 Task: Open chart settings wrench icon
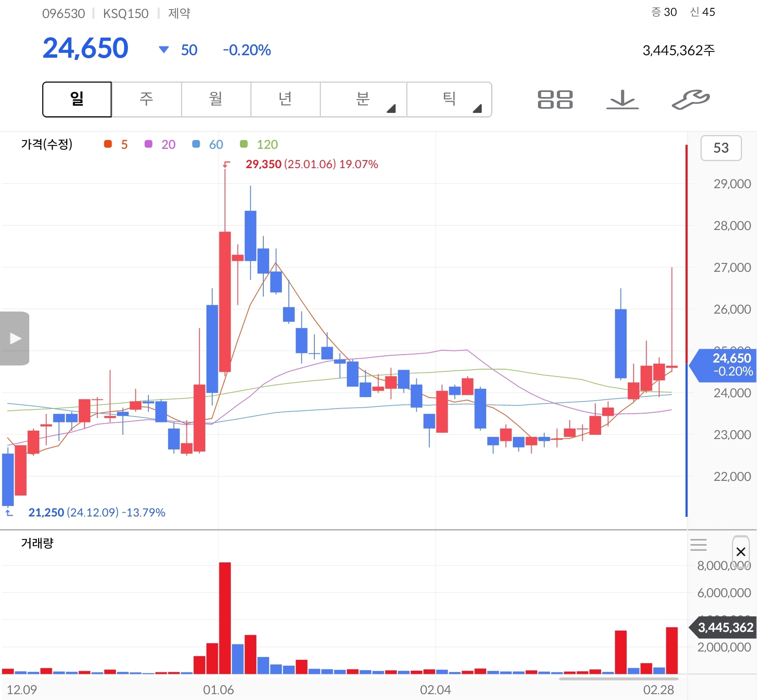coord(691,100)
